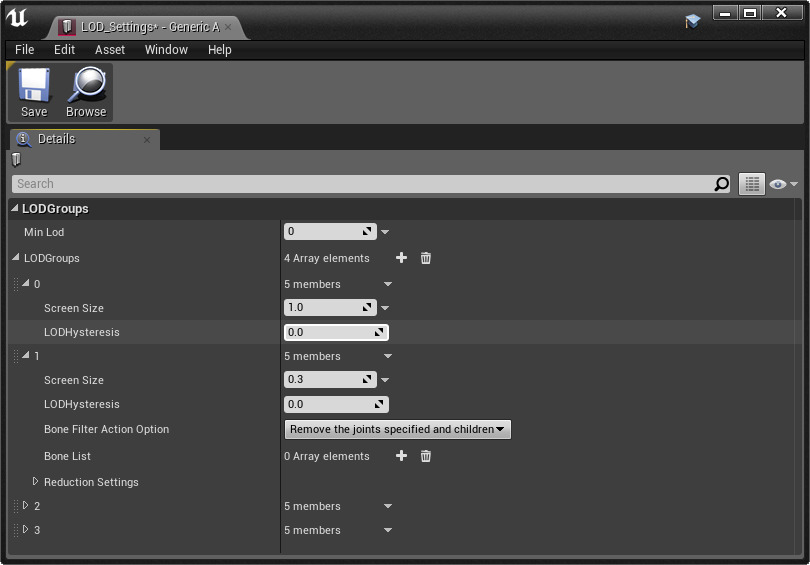Grab the drag handle of element 0

pyautogui.click(x=16, y=284)
